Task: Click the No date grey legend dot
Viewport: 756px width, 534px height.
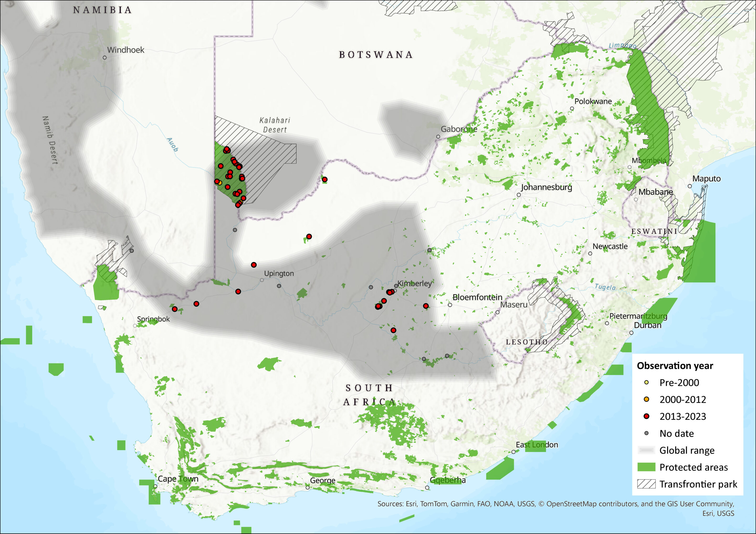Action: (x=646, y=433)
